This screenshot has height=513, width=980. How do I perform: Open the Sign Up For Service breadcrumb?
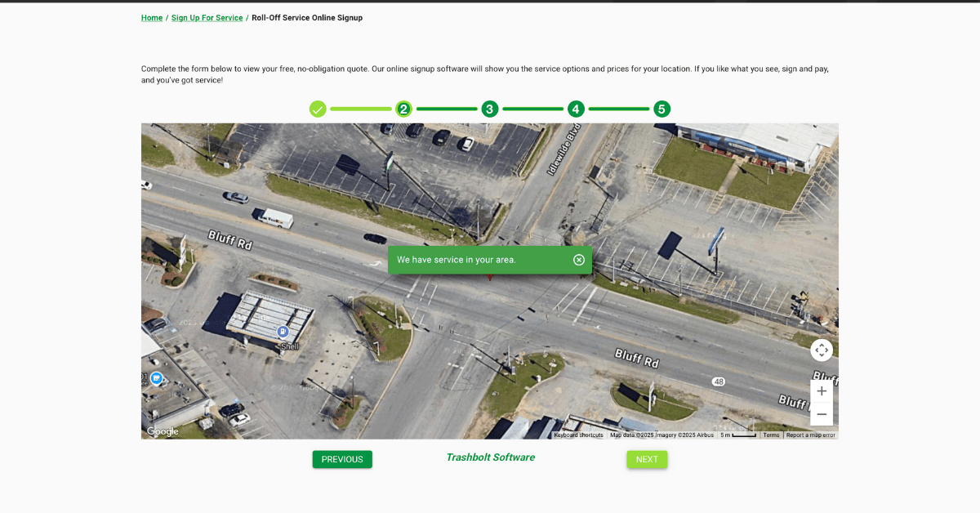click(x=207, y=17)
